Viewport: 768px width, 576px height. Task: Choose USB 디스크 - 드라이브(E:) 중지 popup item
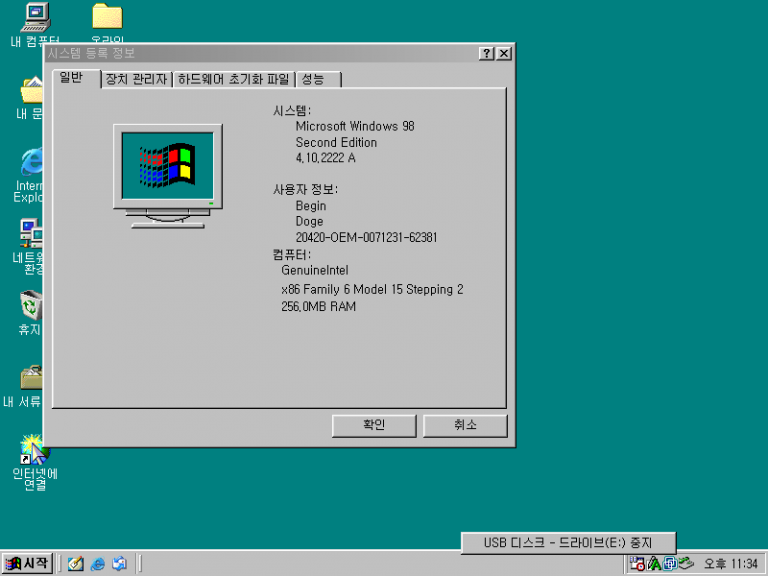[x=568, y=543]
